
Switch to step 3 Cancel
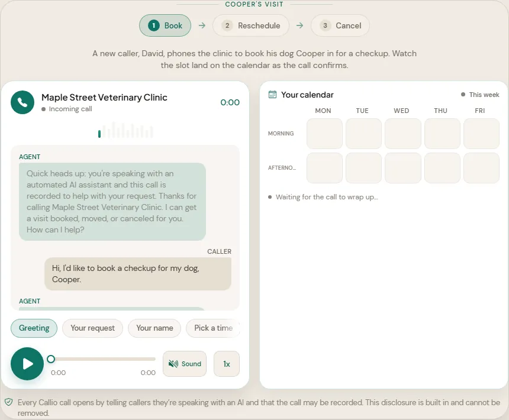click(340, 25)
